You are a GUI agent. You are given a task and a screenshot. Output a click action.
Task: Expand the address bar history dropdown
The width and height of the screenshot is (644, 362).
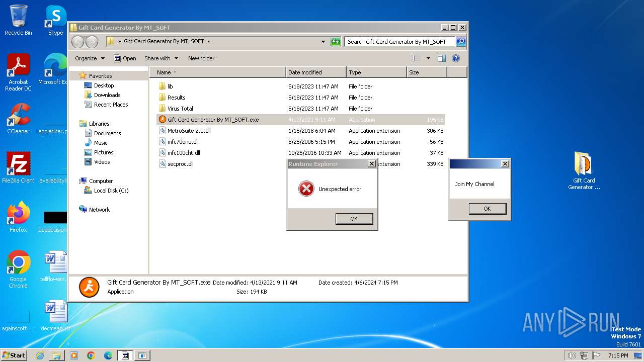(323, 42)
